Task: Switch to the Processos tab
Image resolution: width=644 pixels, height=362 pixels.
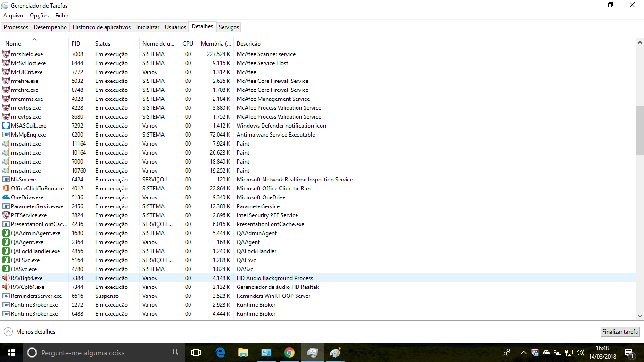Action: point(16,27)
